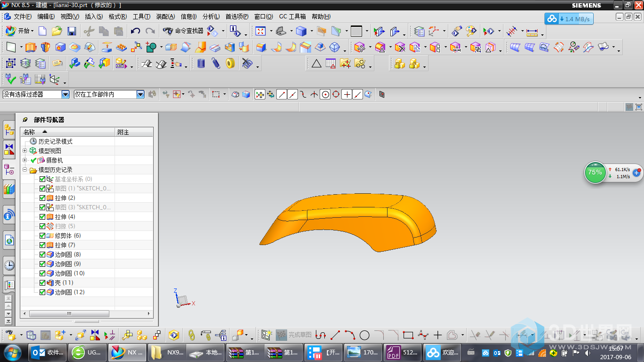Select the 历史记录模式 tree row
This screenshot has height=362, width=644.
[x=87, y=141]
